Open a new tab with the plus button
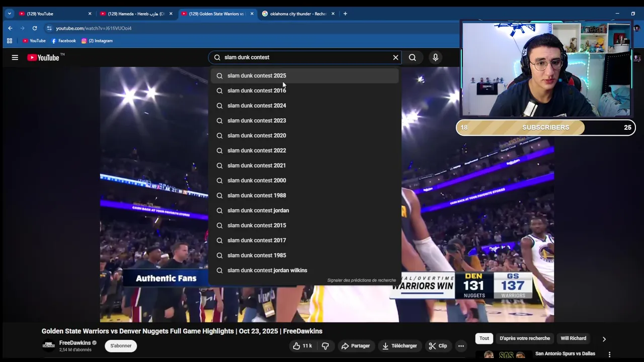 (345, 14)
